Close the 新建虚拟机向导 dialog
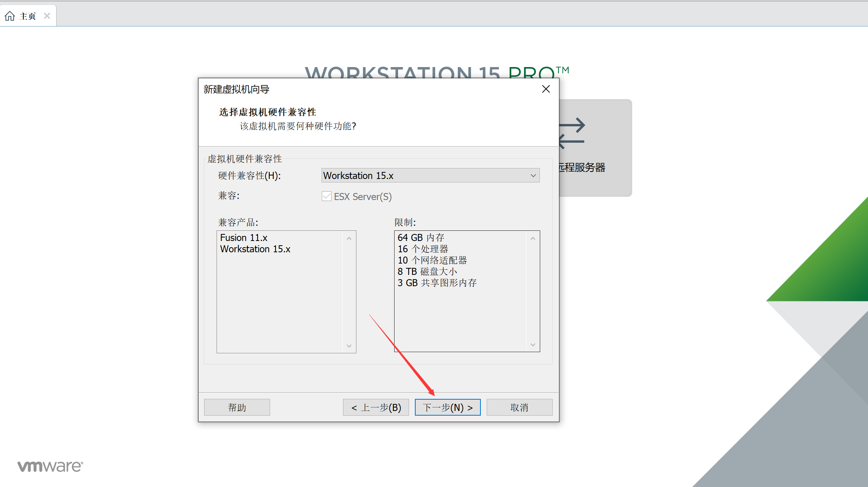The image size is (868, 487). tap(546, 89)
